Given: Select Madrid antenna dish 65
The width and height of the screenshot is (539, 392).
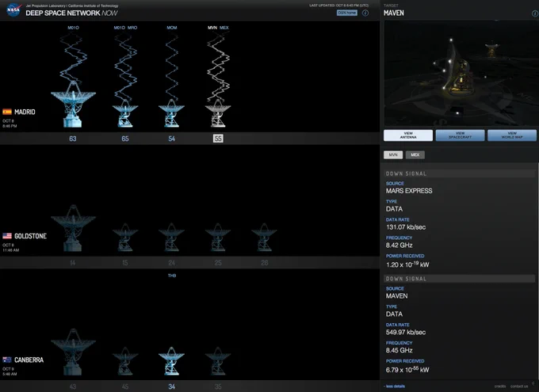Looking at the screenshot, I should (x=125, y=113).
